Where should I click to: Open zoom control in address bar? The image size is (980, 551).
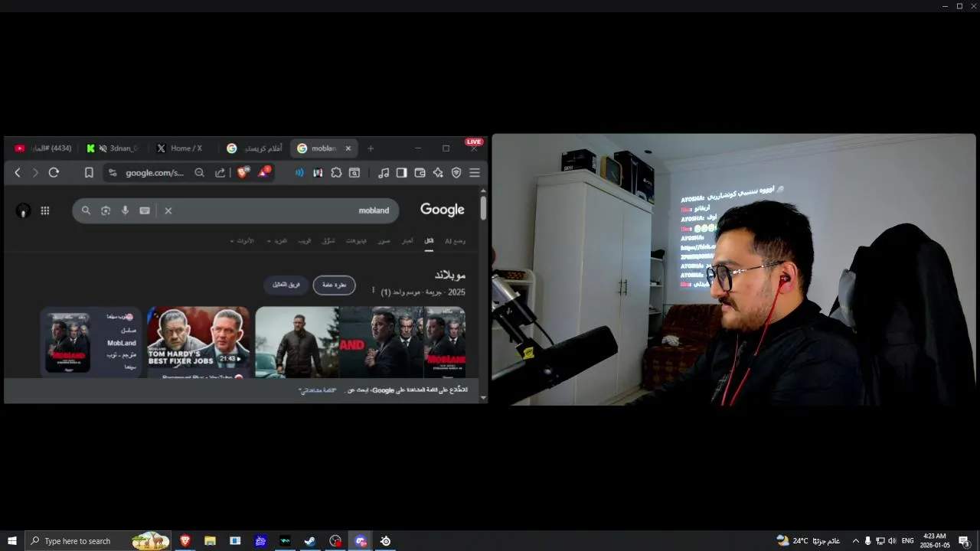click(200, 173)
